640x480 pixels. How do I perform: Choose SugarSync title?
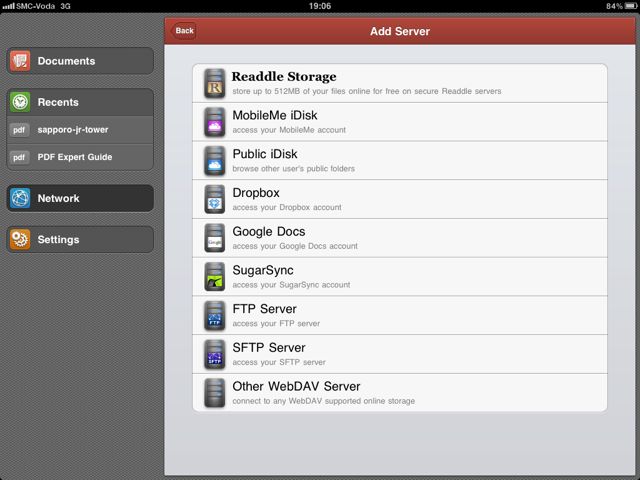[x=263, y=271]
